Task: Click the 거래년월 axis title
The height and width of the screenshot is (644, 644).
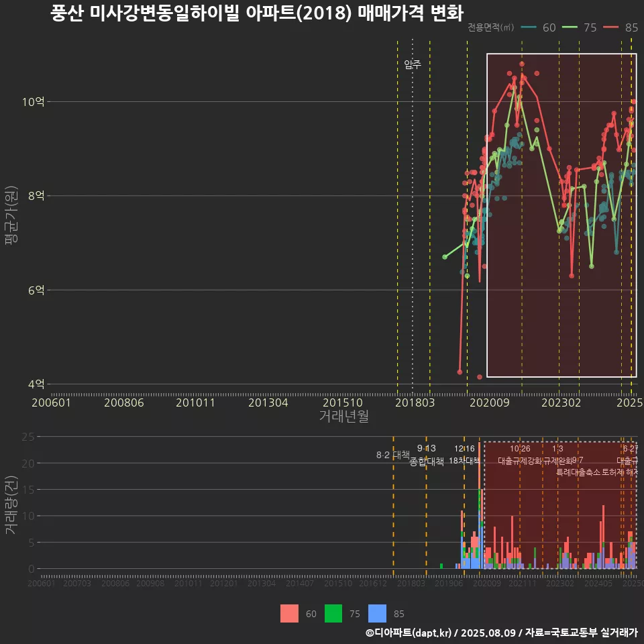Action: tap(343, 416)
